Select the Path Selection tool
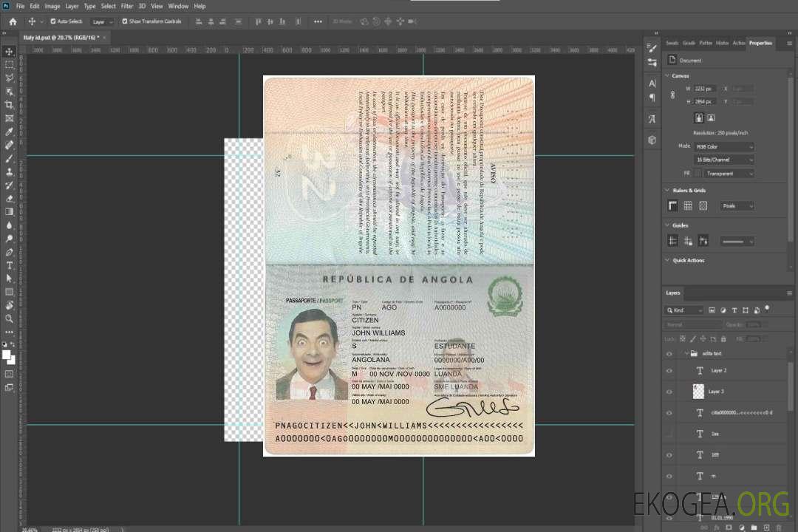The width and height of the screenshot is (798, 532). click(9, 279)
